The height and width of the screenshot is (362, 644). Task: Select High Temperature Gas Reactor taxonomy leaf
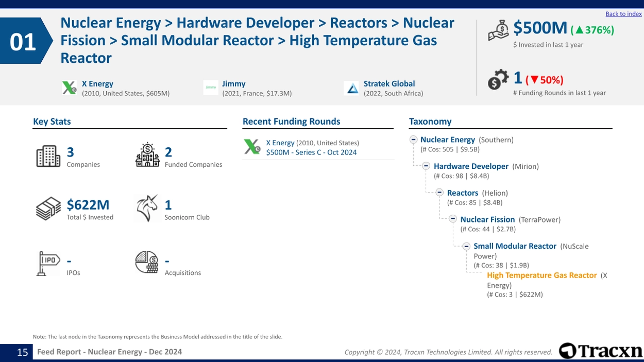[542, 275]
